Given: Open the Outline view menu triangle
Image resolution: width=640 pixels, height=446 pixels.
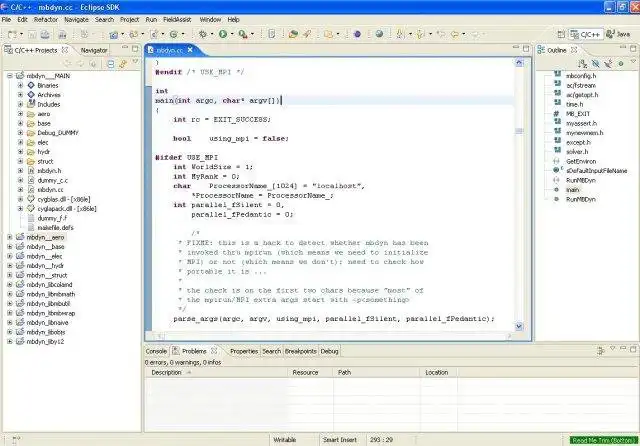Looking at the screenshot, I should [633, 62].
